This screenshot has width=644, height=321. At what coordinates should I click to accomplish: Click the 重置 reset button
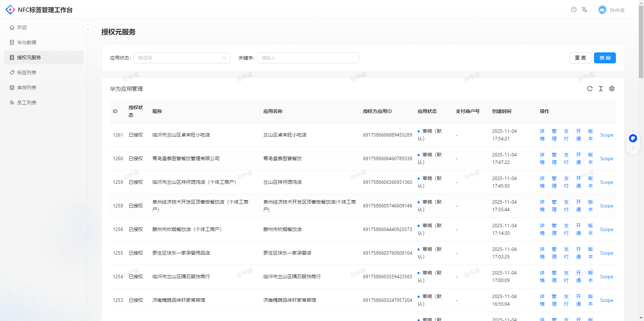[580, 57]
